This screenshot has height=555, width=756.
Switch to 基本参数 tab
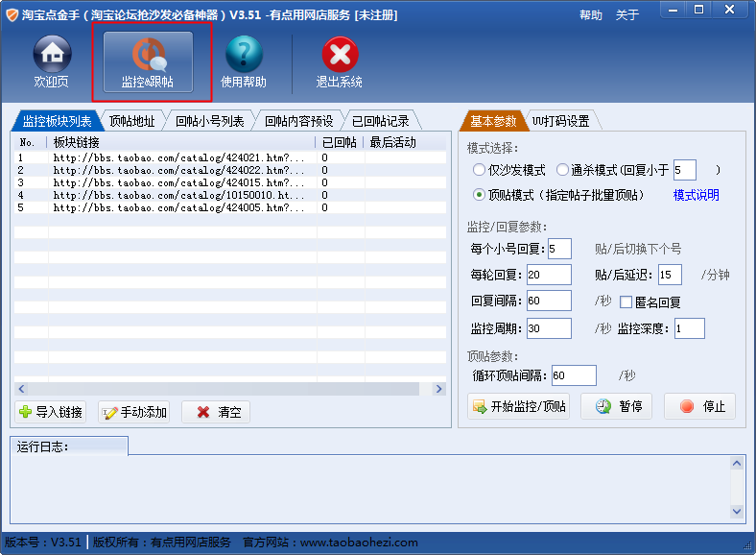pos(493,121)
